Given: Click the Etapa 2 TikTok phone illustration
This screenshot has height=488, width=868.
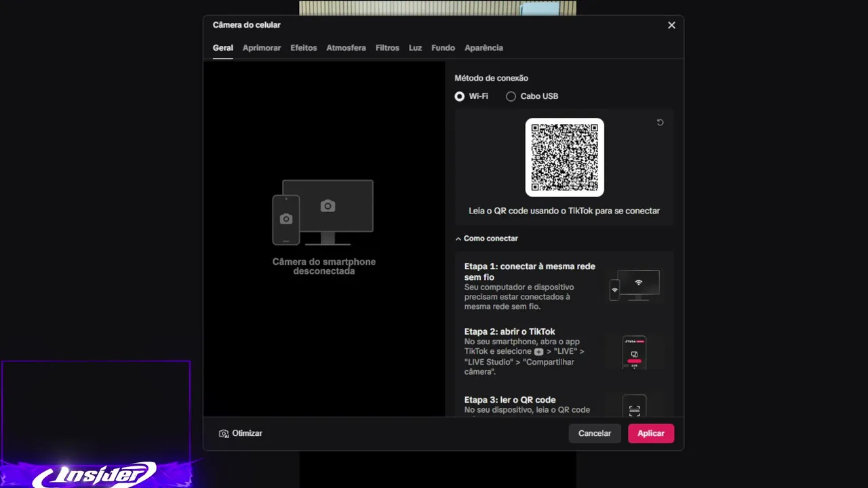Looking at the screenshot, I should tap(635, 352).
